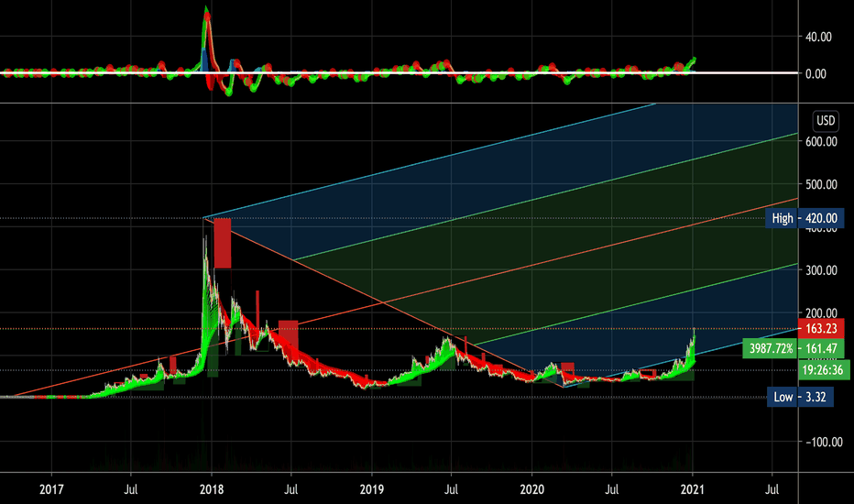The height and width of the screenshot is (504, 854).
Task: Click the 2020 time axis label
Action: pos(531,489)
